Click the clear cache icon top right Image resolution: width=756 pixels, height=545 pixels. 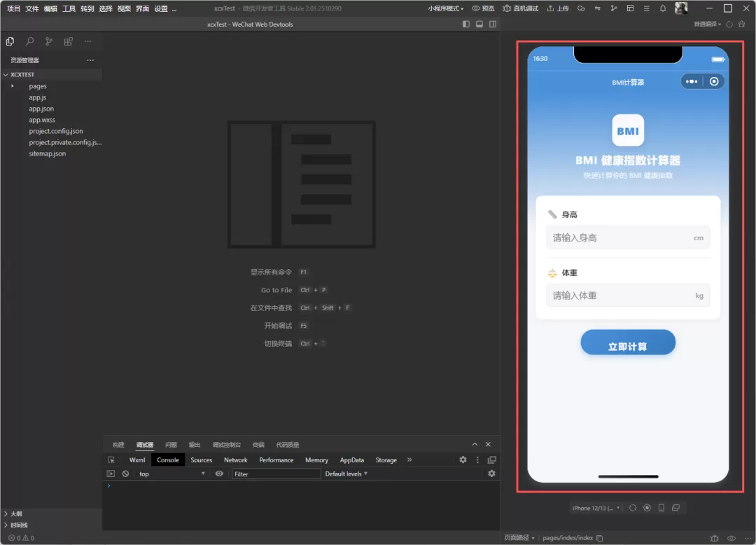[742, 24]
